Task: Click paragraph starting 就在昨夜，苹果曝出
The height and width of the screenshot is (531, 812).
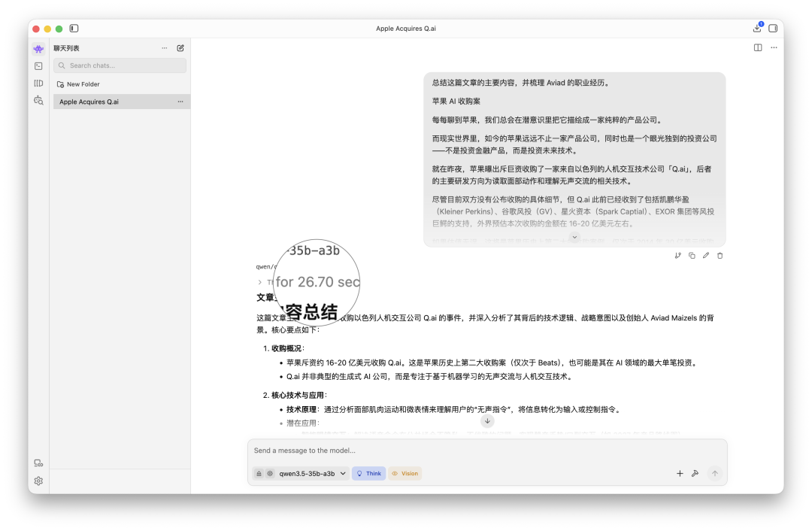Action: [571, 175]
